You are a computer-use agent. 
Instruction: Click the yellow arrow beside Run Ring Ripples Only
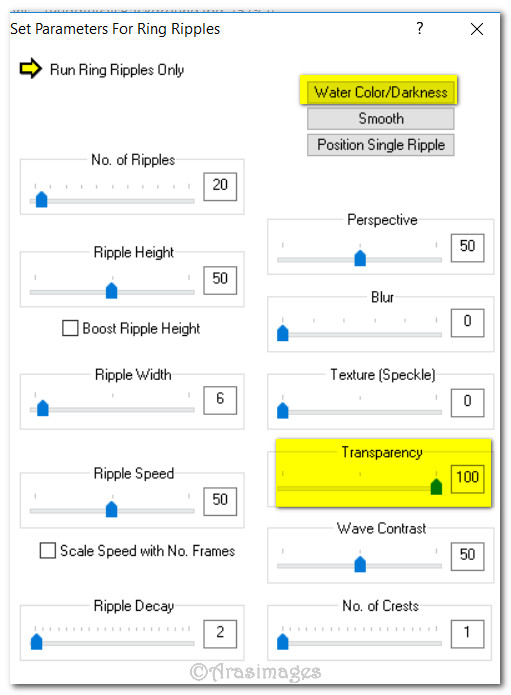(31, 69)
